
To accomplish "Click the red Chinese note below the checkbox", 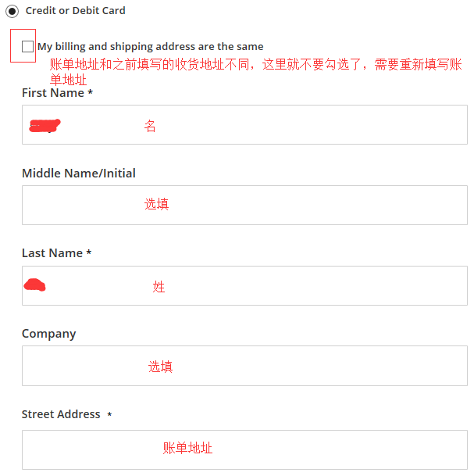I will pyautogui.click(x=250, y=66).
